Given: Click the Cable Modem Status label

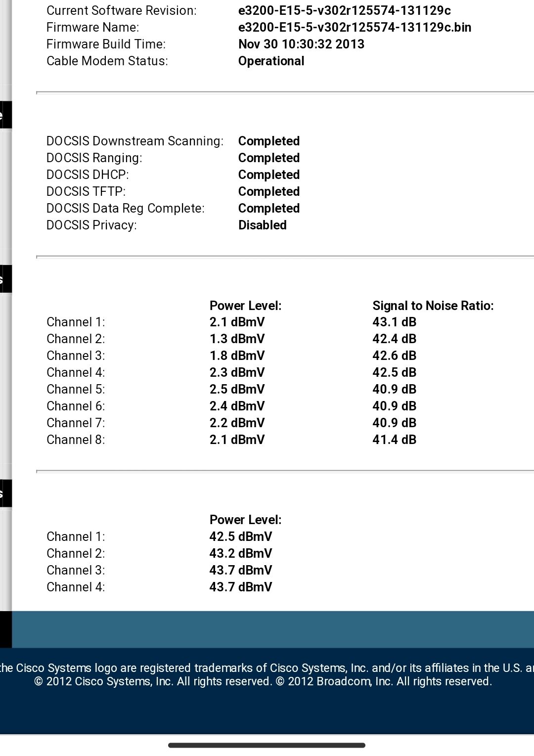Looking at the screenshot, I should 107,61.
